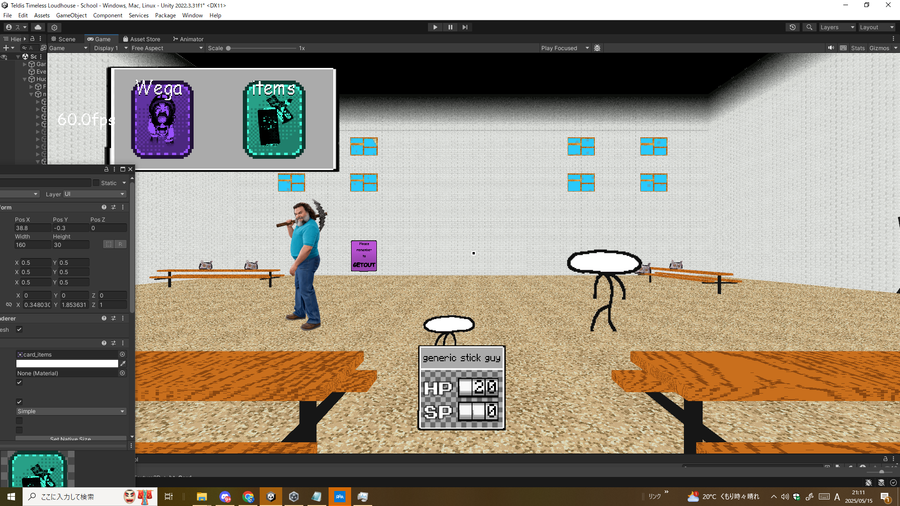The image size is (900, 506).
Task: Adjust the Game view Scale slider
Action: point(261,48)
